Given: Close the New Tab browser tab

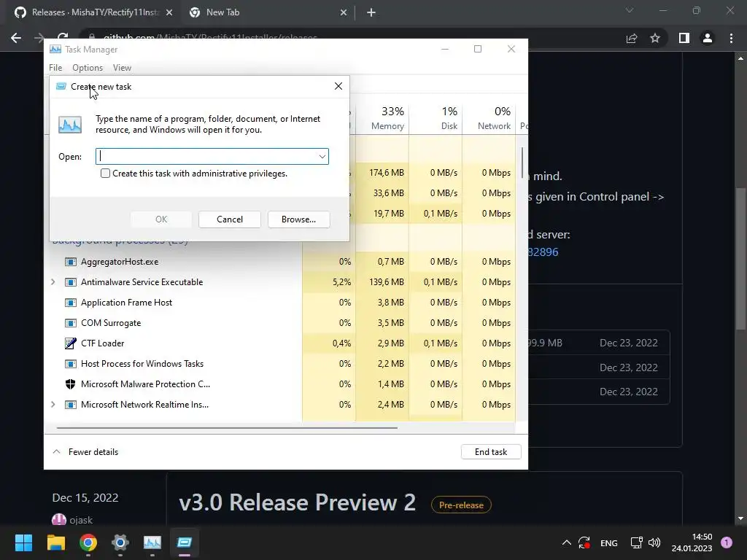Looking at the screenshot, I should 344,13.
